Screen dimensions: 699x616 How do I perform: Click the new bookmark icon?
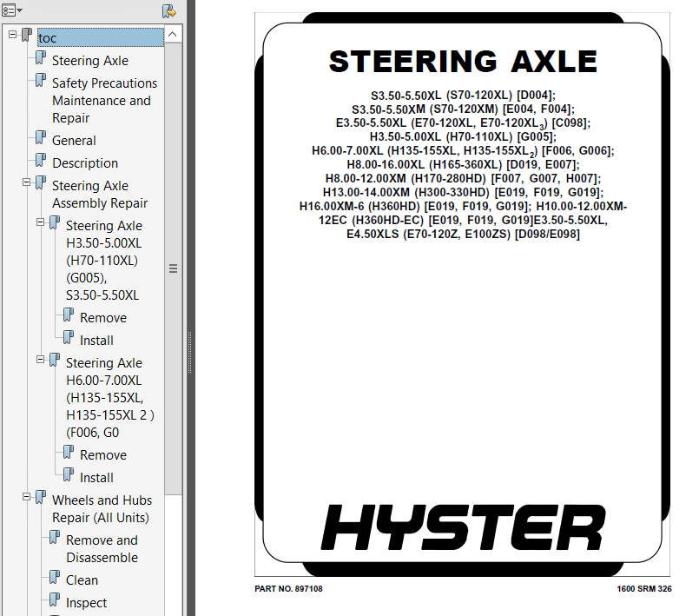pyautogui.click(x=169, y=10)
